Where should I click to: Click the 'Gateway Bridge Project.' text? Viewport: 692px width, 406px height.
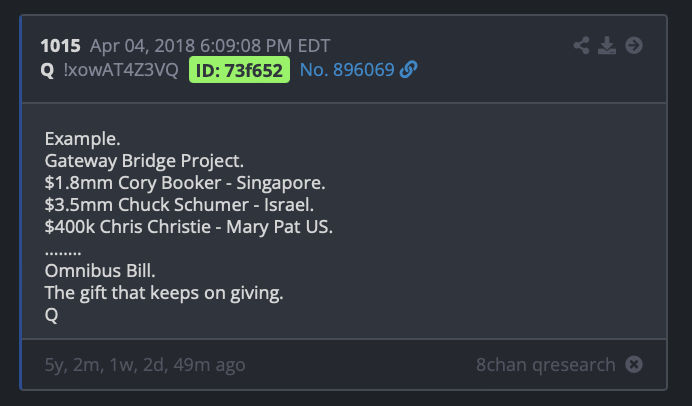tap(144, 161)
